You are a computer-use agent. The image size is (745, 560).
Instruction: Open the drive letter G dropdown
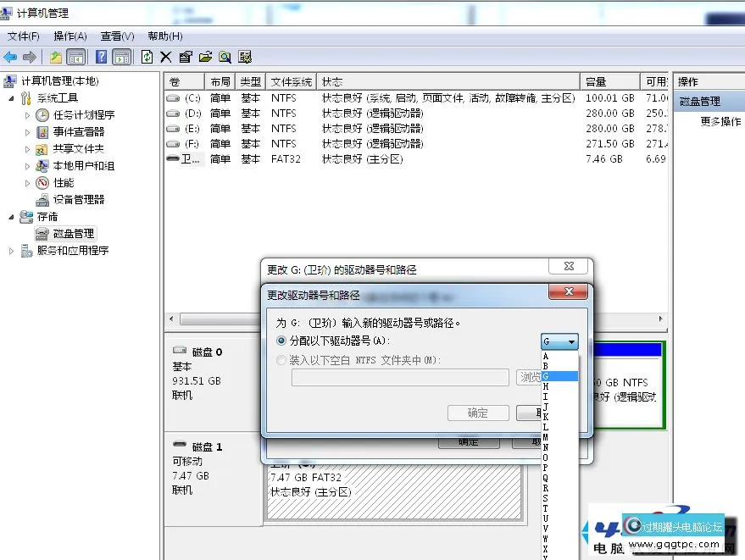point(570,341)
